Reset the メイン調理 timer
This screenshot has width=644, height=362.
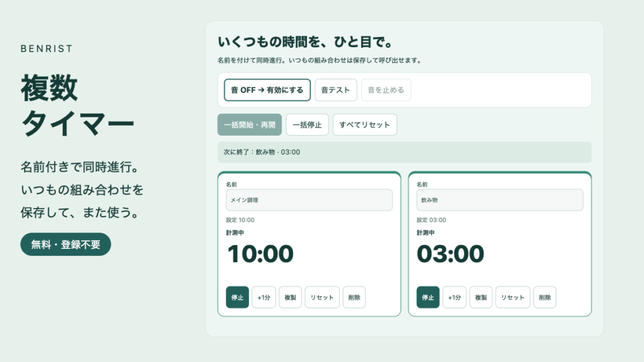[322, 297]
